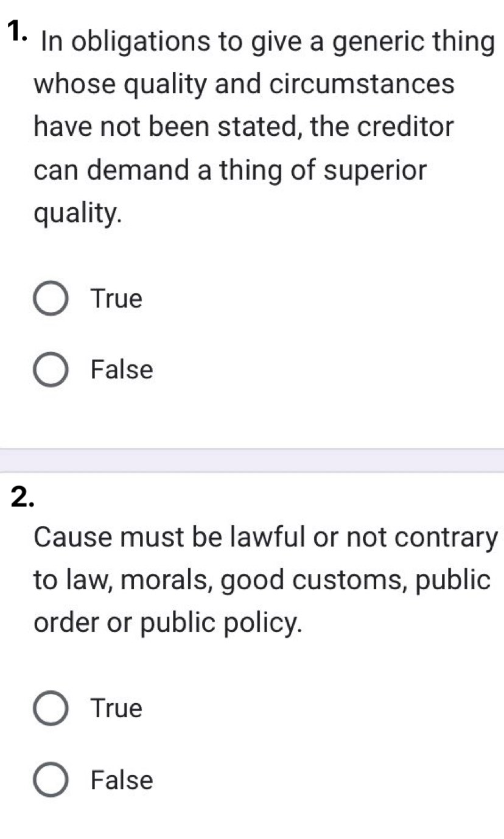The width and height of the screenshot is (504, 839).
Task: Click the False label text in question 2
Action: point(121,780)
